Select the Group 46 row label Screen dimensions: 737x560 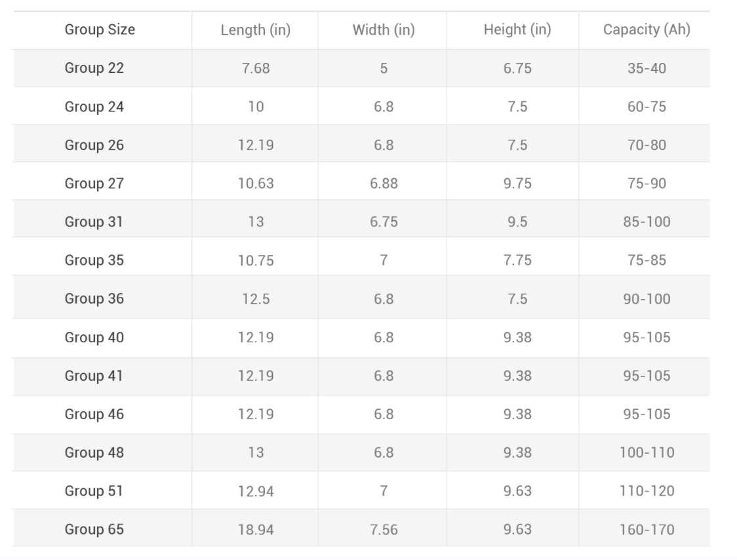[94, 414]
